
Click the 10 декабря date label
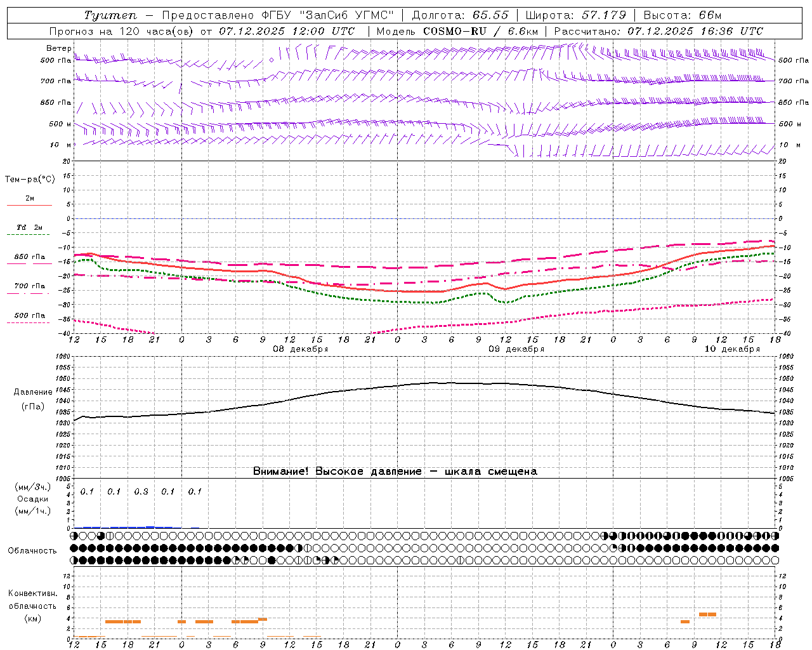click(x=732, y=349)
